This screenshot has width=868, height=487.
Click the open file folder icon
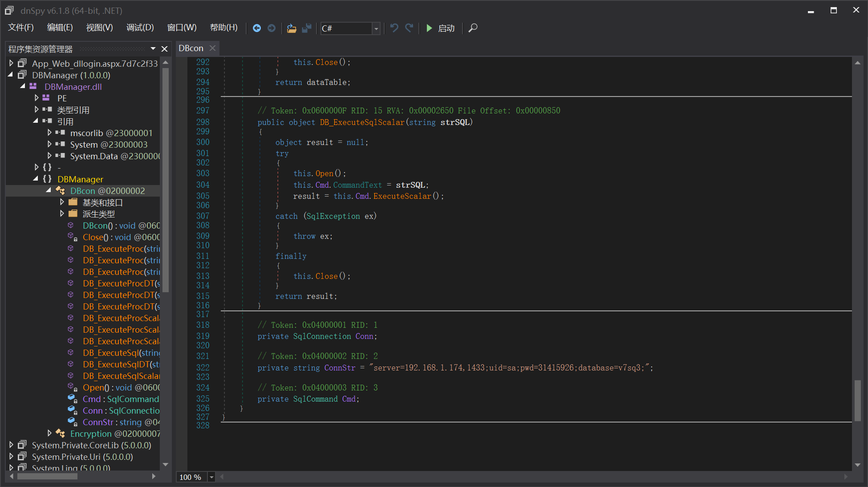point(292,28)
